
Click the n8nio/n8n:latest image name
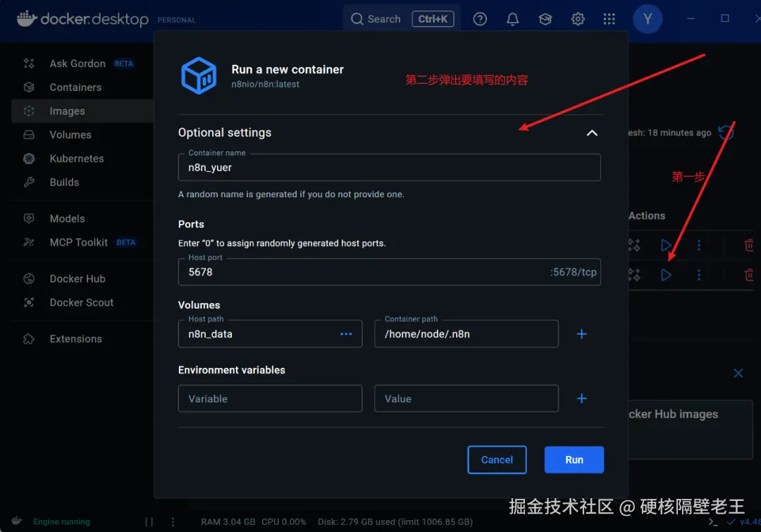click(x=265, y=84)
